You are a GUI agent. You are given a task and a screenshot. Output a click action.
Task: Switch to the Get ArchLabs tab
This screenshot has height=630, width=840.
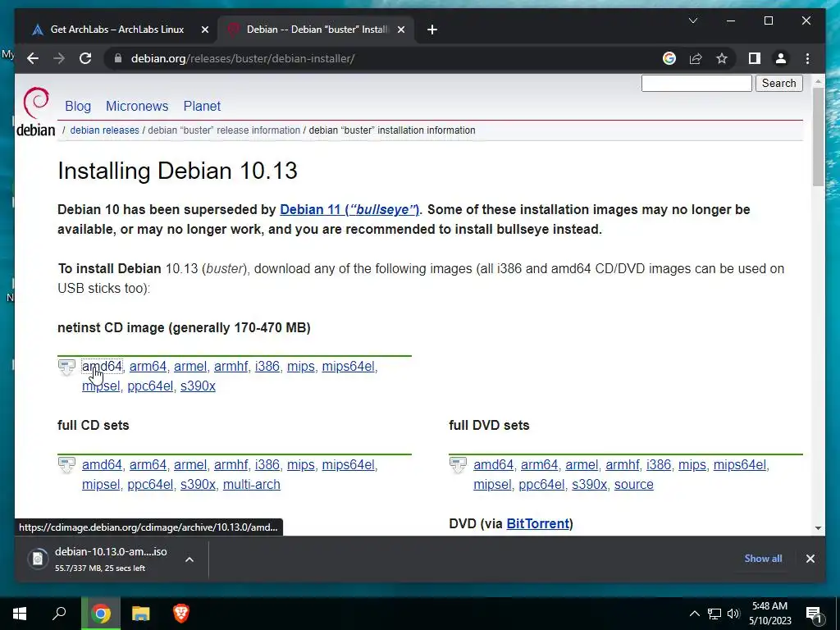point(116,30)
